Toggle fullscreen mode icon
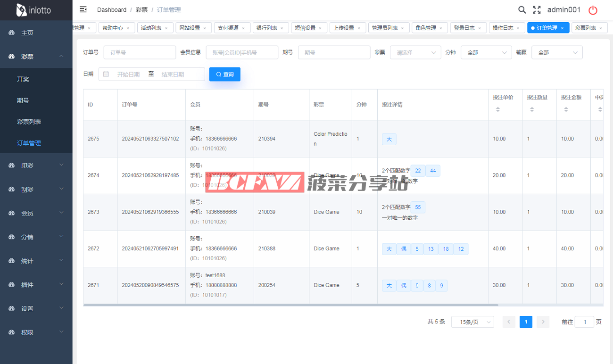 537,10
